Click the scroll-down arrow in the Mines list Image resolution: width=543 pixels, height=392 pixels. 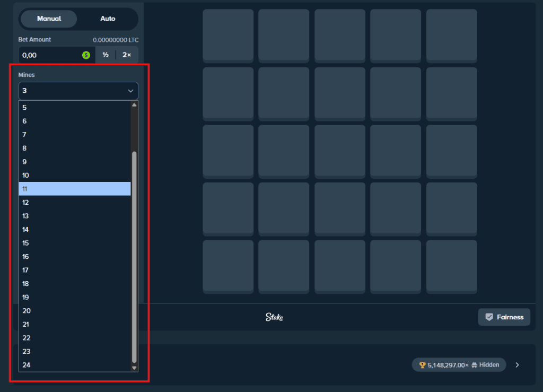click(x=134, y=367)
